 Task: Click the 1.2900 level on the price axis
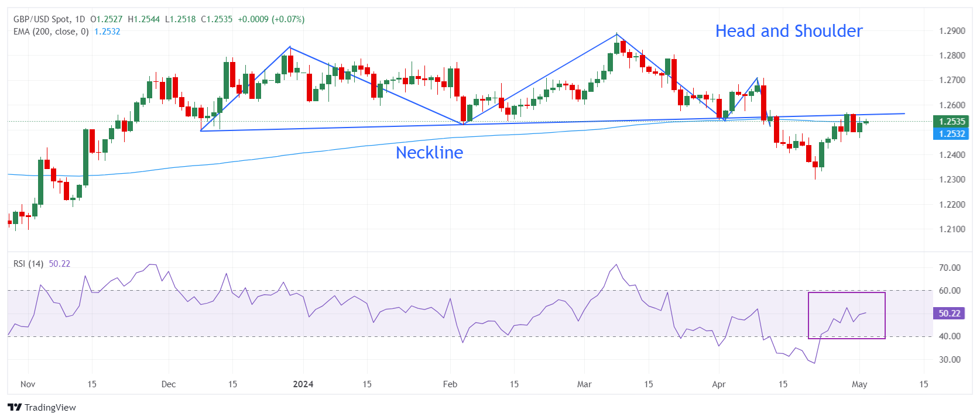click(x=952, y=31)
